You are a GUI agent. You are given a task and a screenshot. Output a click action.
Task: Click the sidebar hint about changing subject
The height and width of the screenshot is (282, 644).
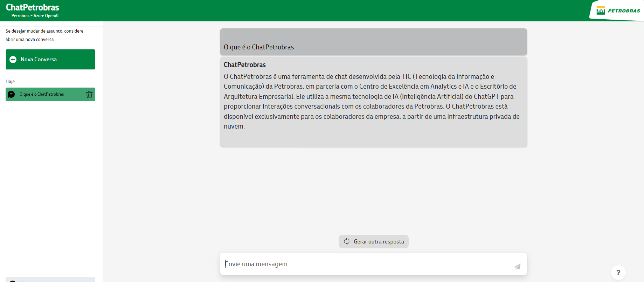tap(44, 35)
